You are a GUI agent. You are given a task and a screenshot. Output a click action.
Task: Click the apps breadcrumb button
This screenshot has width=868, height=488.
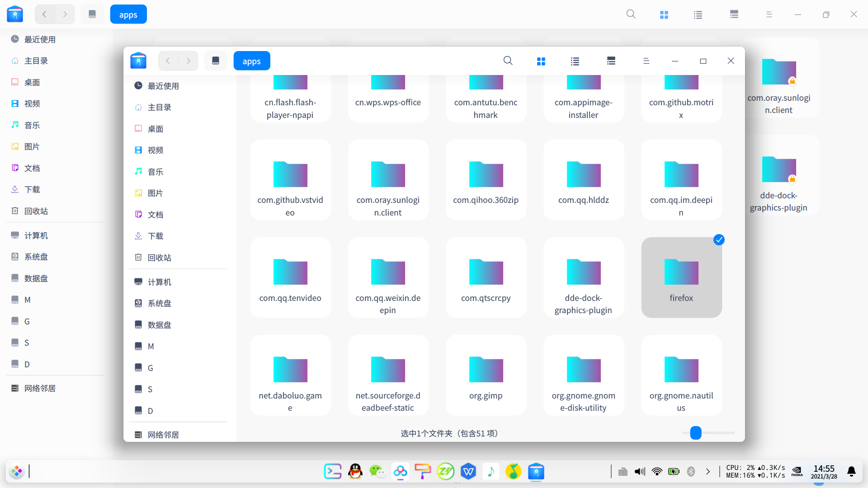point(251,61)
